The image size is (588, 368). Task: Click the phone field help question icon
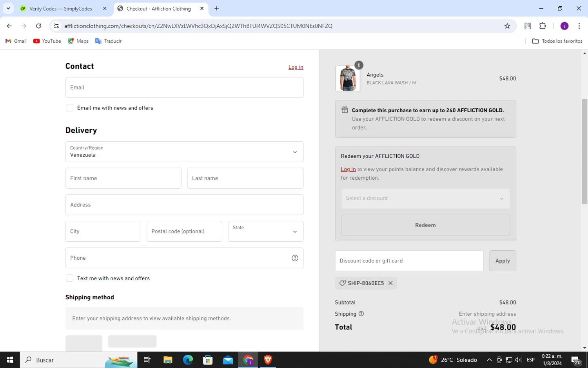point(295,258)
